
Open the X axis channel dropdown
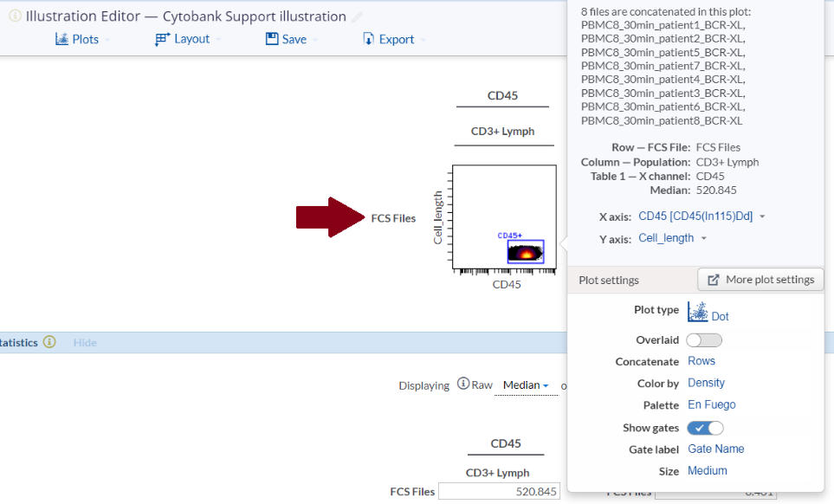point(701,216)
